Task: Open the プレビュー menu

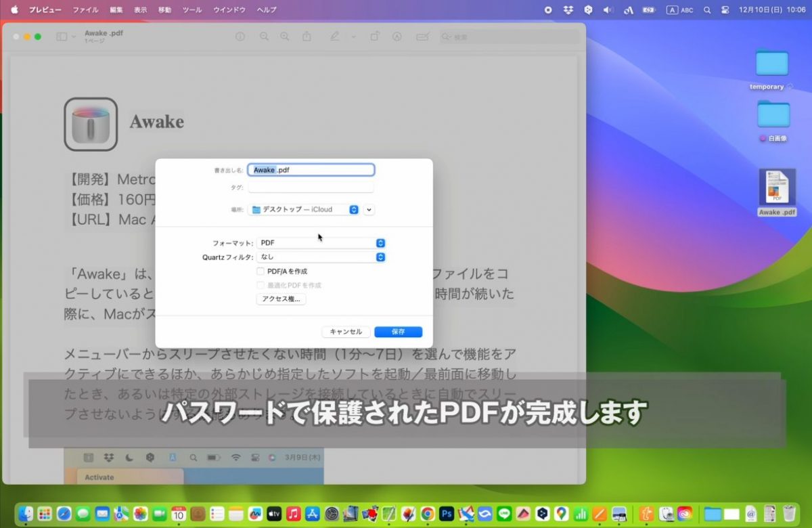Action: coord(45,10)
